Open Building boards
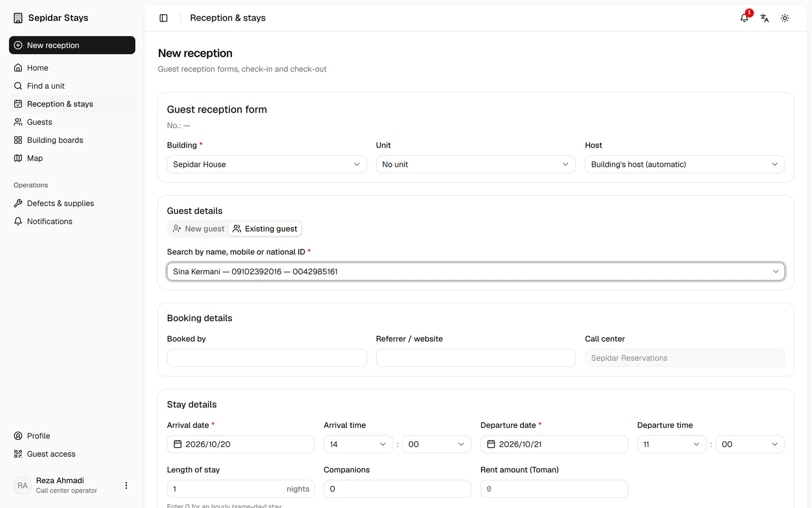 coord(72,140)
